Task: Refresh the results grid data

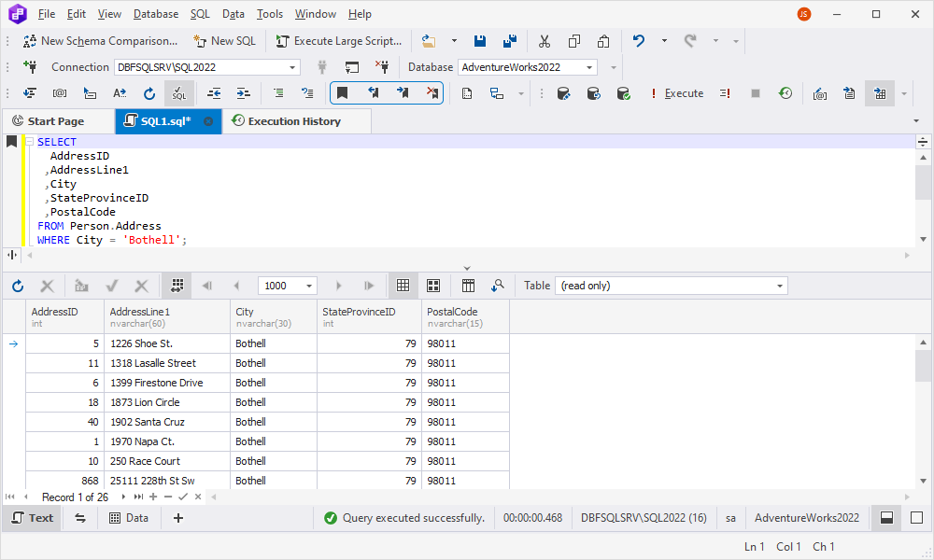Action: pos(18,287)
